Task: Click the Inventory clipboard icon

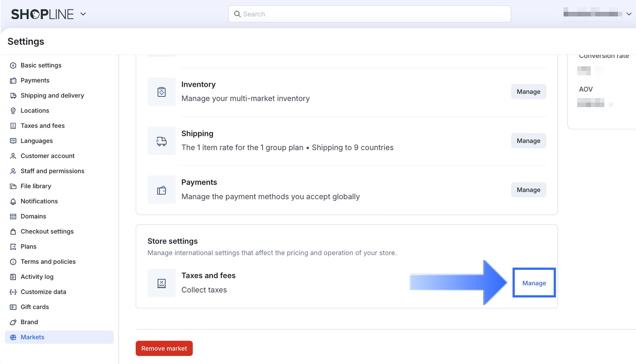Action: tap(162, 92)
